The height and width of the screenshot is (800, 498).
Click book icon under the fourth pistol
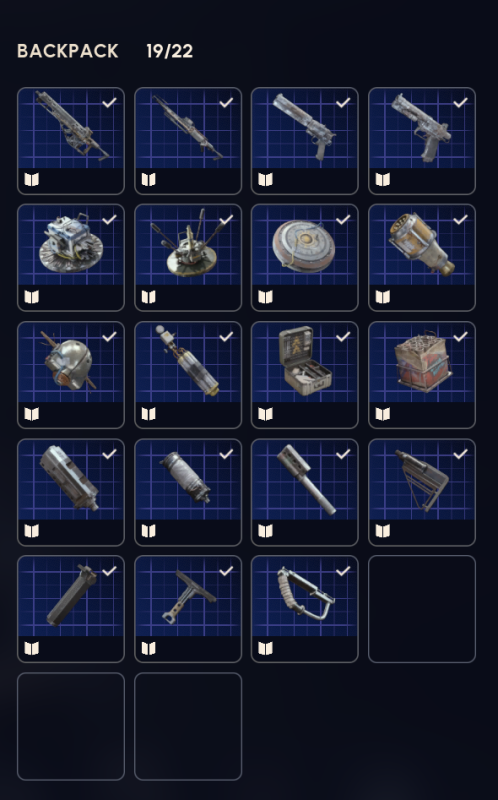click(x=383, y=180)
